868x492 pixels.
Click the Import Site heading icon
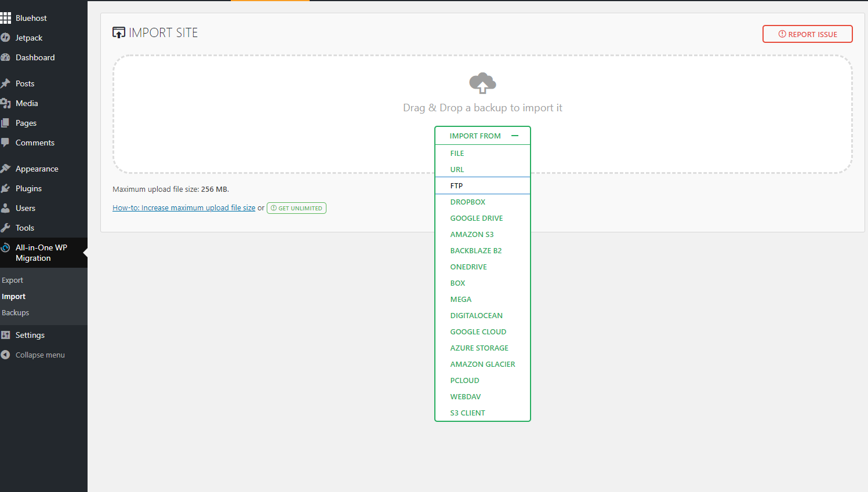[119, 32]
